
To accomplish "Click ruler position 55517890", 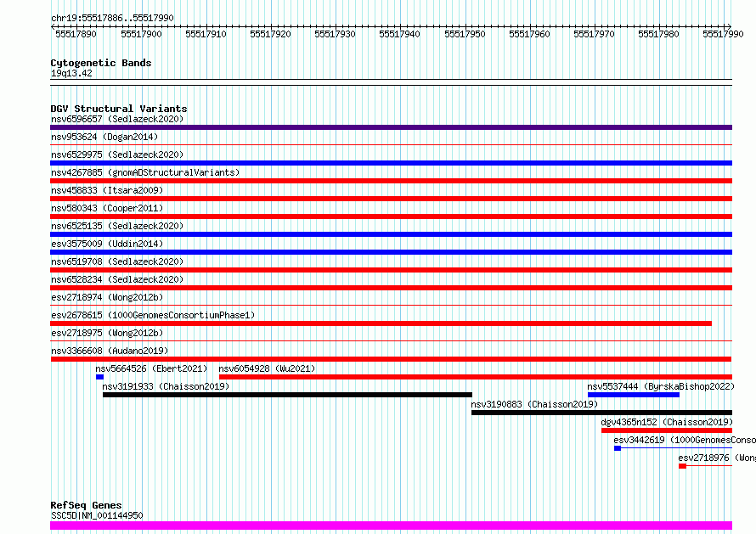I will pos(76,34).
